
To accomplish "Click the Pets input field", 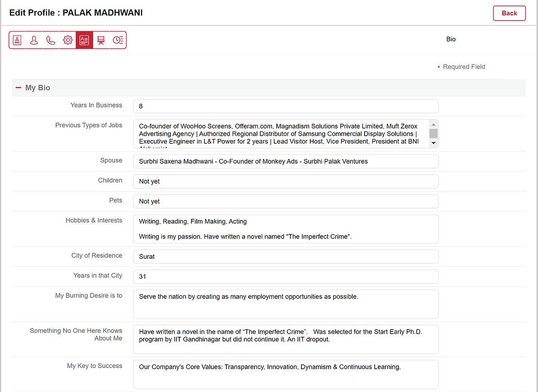I will point(285,201).
